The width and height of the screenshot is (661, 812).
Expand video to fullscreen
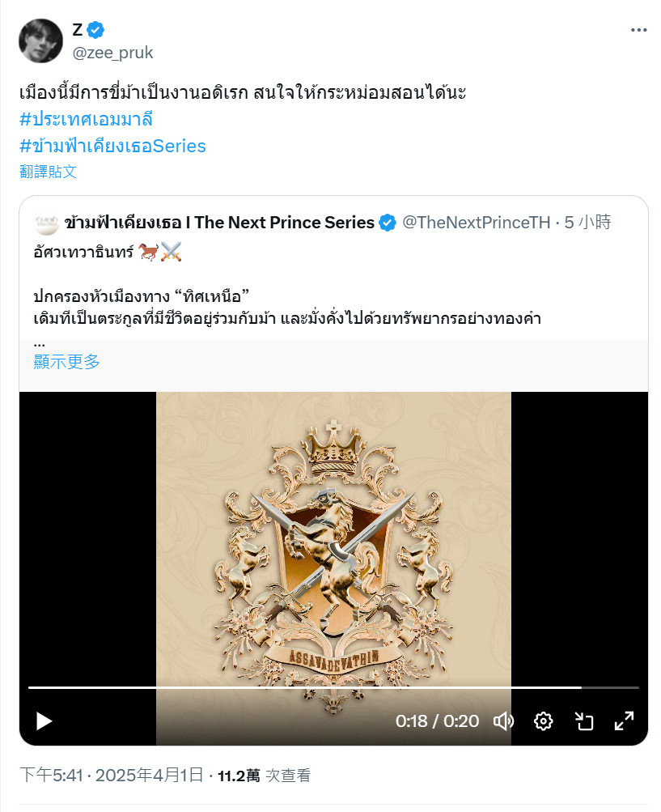point(624,721)
